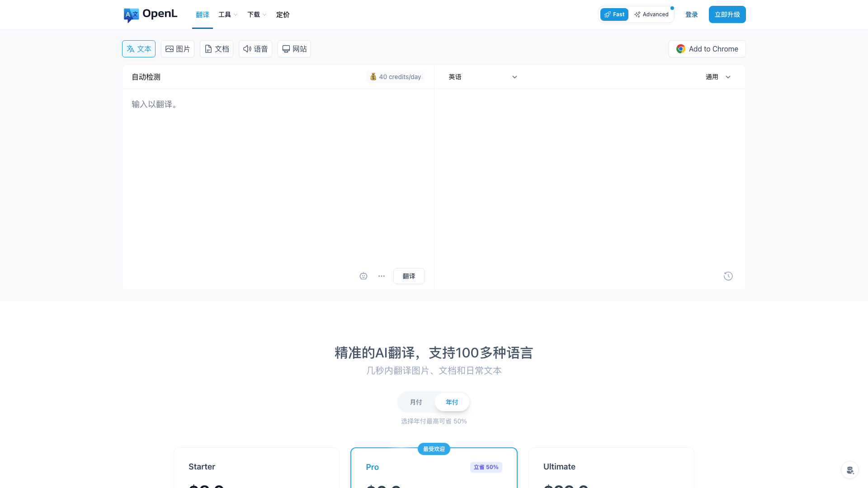Click the 翻译 translate button

point(409,276)
